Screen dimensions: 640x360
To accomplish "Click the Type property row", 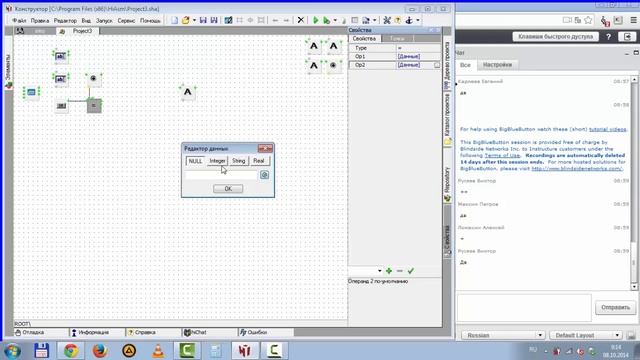I will tap(395, 48).
